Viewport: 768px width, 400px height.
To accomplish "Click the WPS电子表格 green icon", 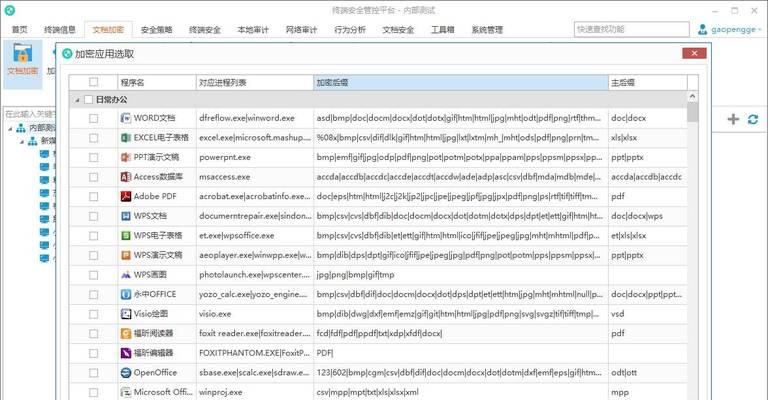I will point(126,235).
